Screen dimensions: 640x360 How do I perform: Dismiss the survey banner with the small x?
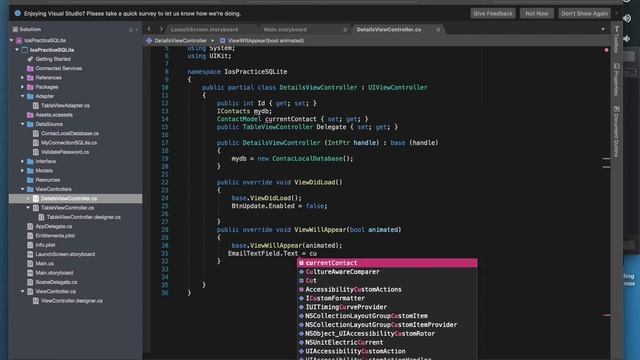click(617, 13)
